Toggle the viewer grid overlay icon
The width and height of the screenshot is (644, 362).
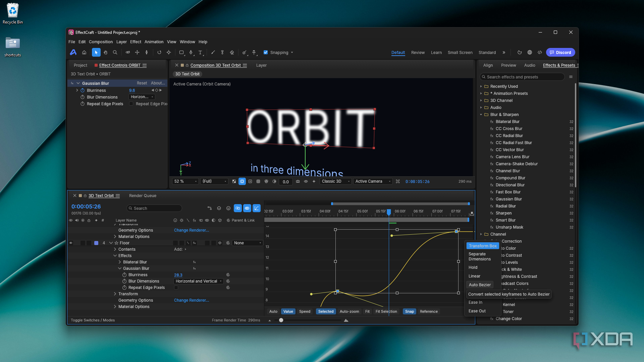pyautogui.click(x=258, y=181)
